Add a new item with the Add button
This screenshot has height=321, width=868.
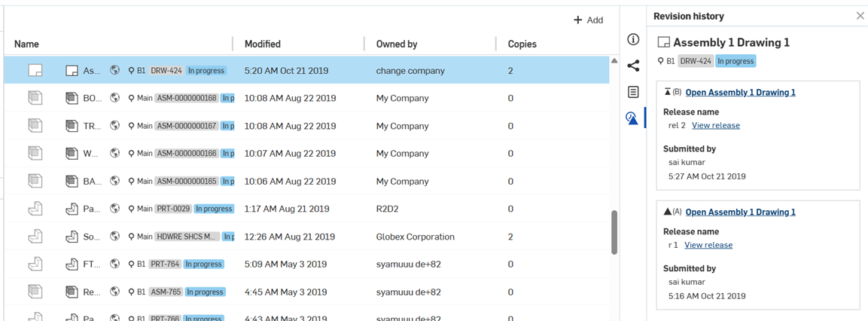click(x=588, y=20)
